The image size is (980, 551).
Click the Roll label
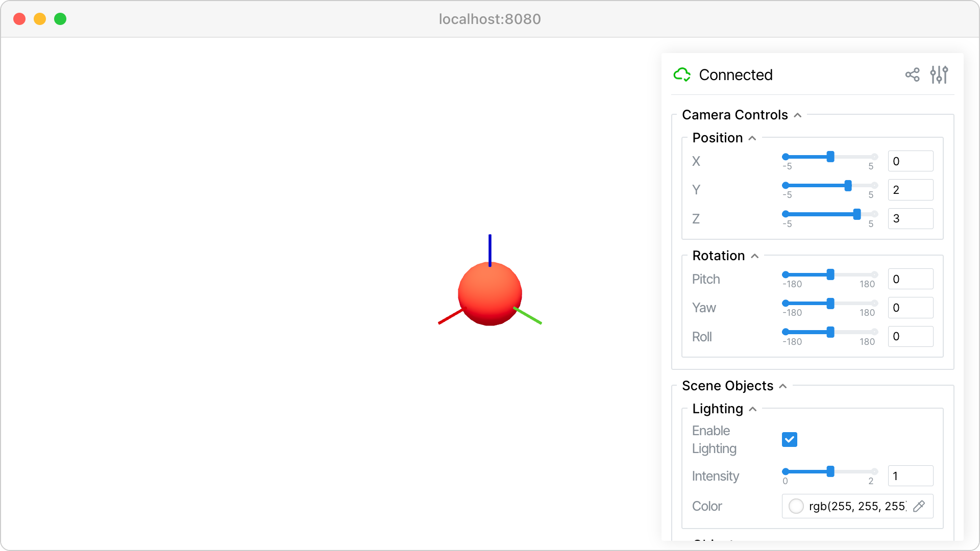(702, 337)
